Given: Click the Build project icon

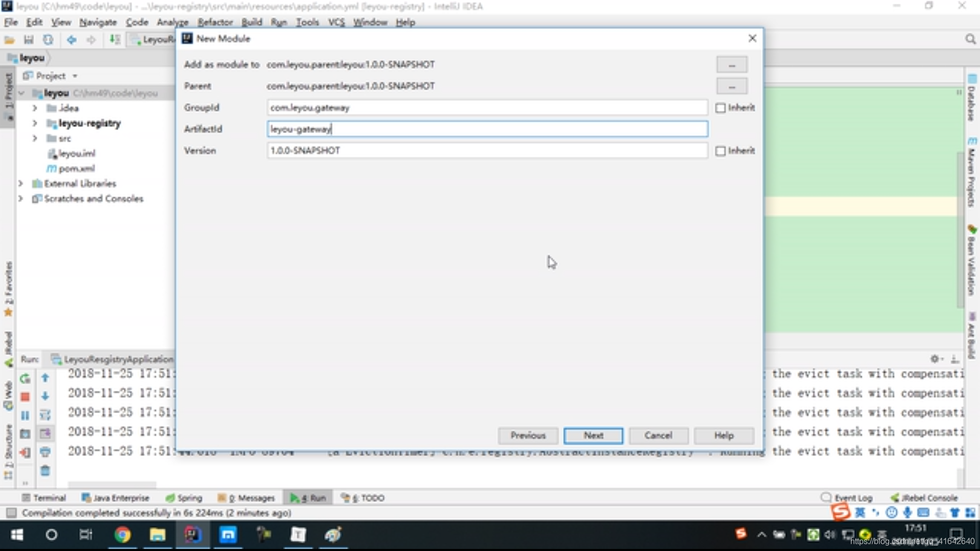Looking at the screenshot, I should (x=115, y=40).
